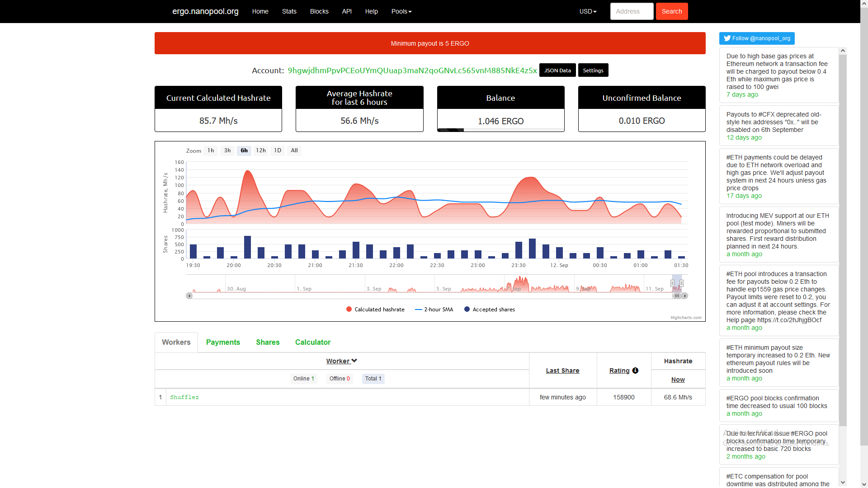Click the Rating info circle icon
The width and height of the screenshot is (868, 488).
(635, 371)
